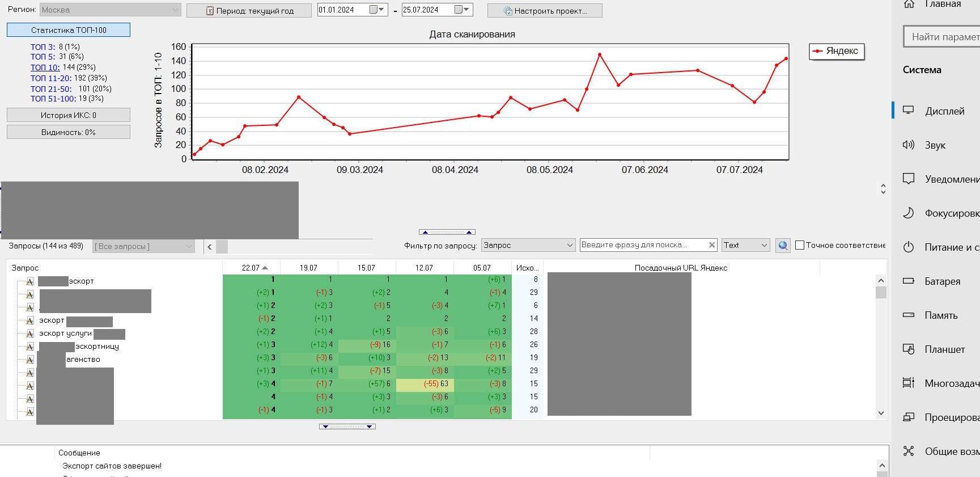Follow the 'ТОП 10:' link
The height and width of the screenshot is (477, 980).
pyautogui.click(x=45, y=67)
